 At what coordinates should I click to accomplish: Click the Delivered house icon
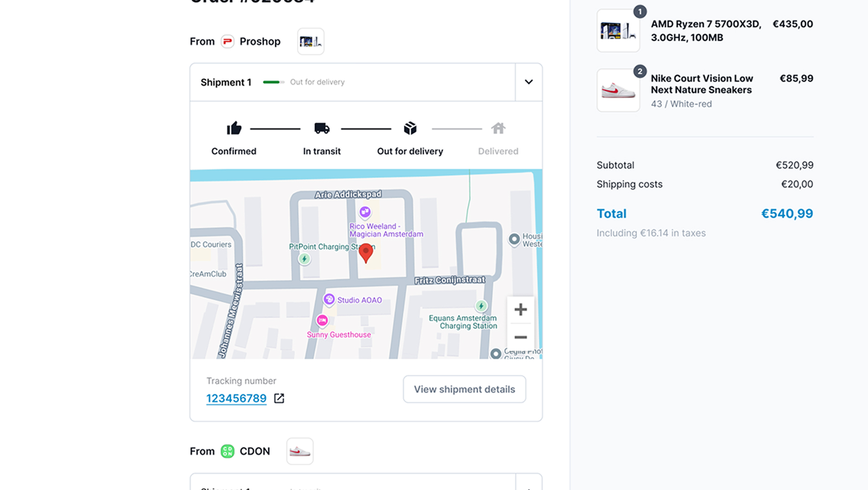pyautogui.click(x=498, y=128)
